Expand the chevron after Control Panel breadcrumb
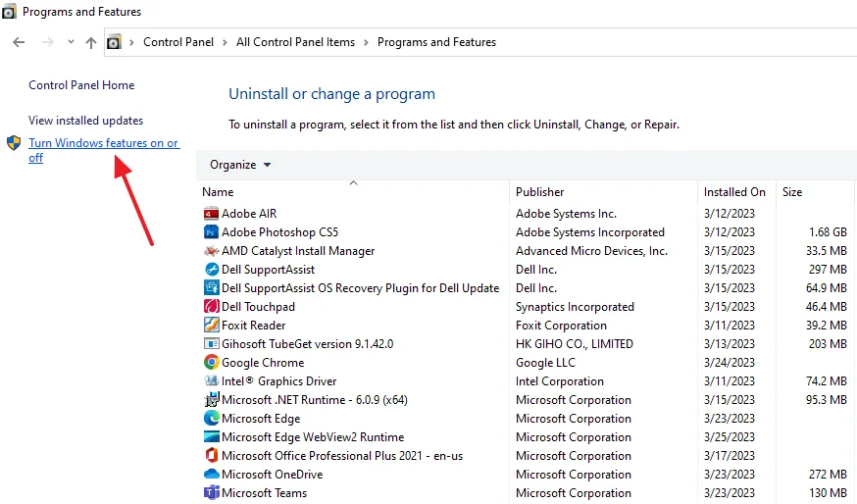The height and width of the screenshot is (504, 857). click(225, 42)
